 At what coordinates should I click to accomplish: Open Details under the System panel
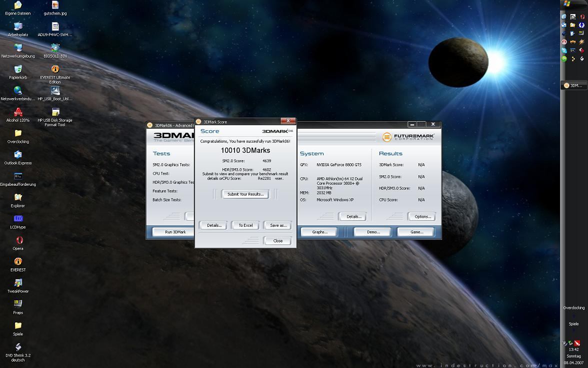point(353,217)
